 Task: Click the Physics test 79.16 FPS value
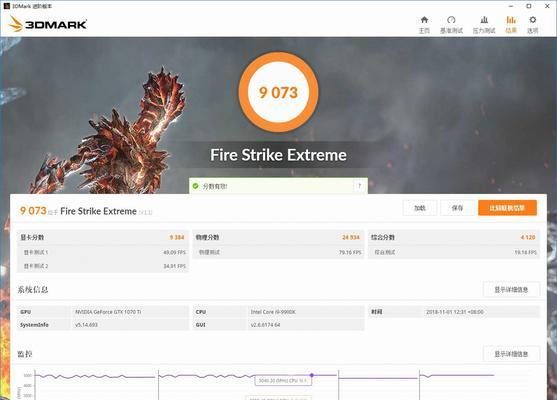(x=350, y=252)
